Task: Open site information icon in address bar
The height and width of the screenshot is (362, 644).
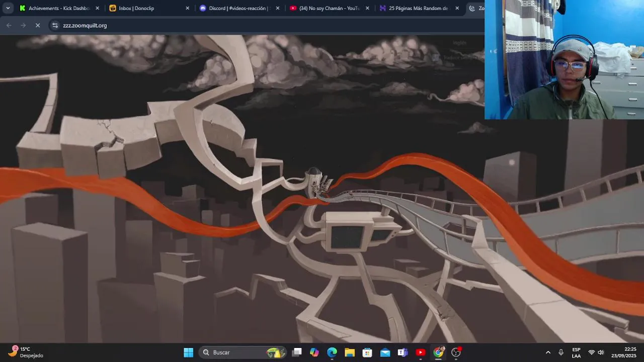Action: click(x=55, y=25)
